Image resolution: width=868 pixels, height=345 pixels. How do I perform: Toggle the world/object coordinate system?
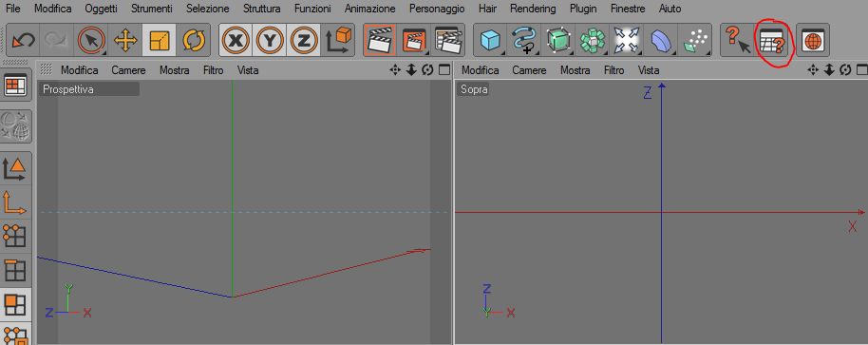click(338, 40)
